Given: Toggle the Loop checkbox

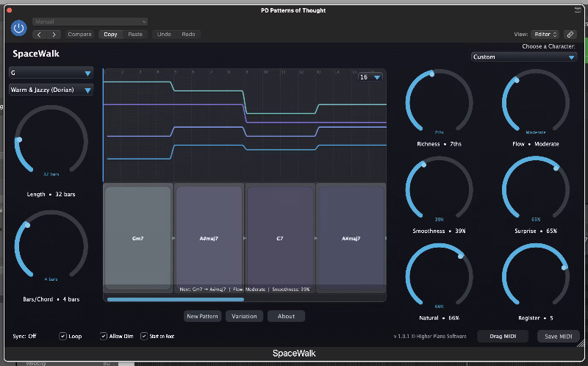Looking at the screenshot, I should tap(62, 336).
